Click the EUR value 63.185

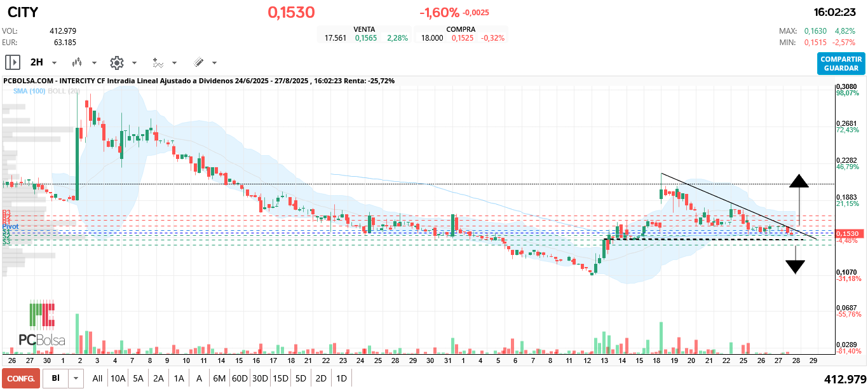pos(65,43)
